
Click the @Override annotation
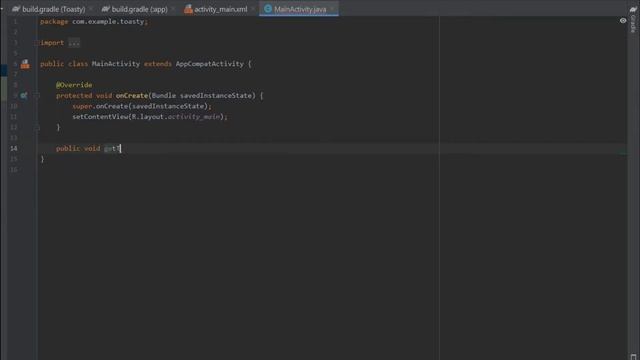[74, 85]
